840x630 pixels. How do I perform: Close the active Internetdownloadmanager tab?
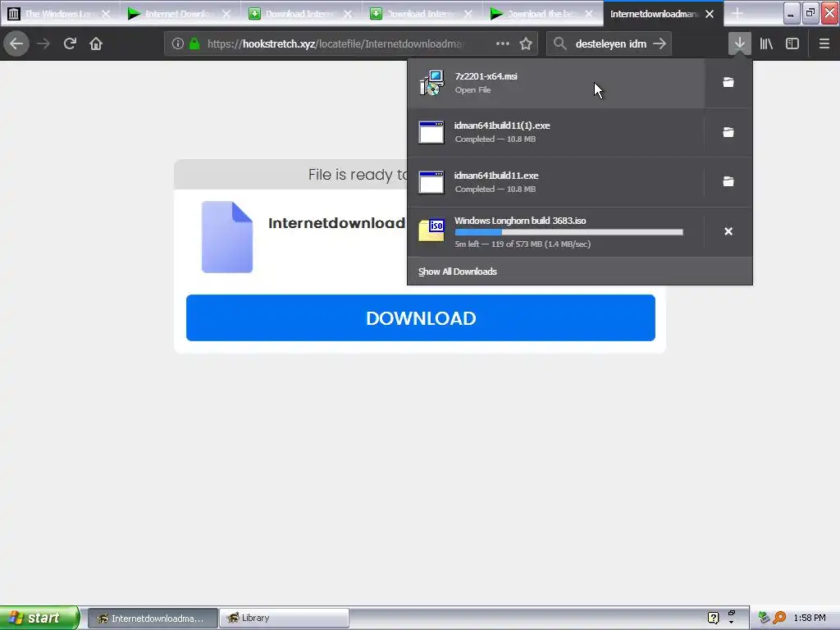click(710, 14)
